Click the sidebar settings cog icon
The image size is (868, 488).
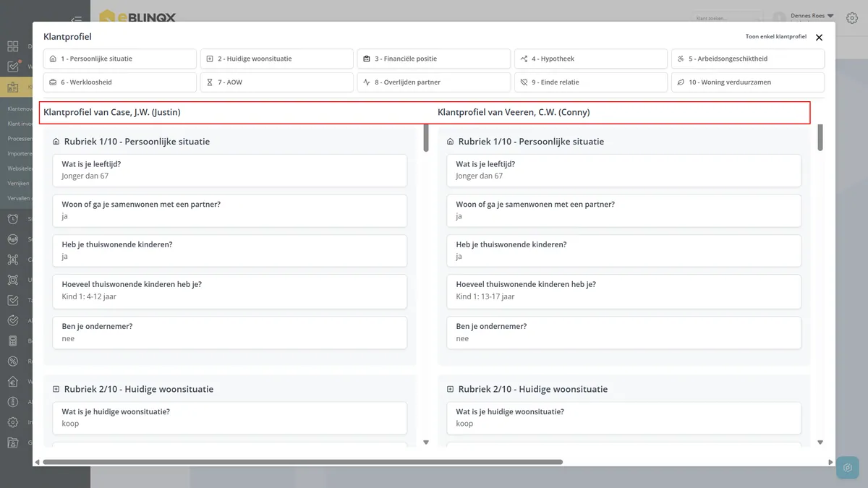[13, 422]
